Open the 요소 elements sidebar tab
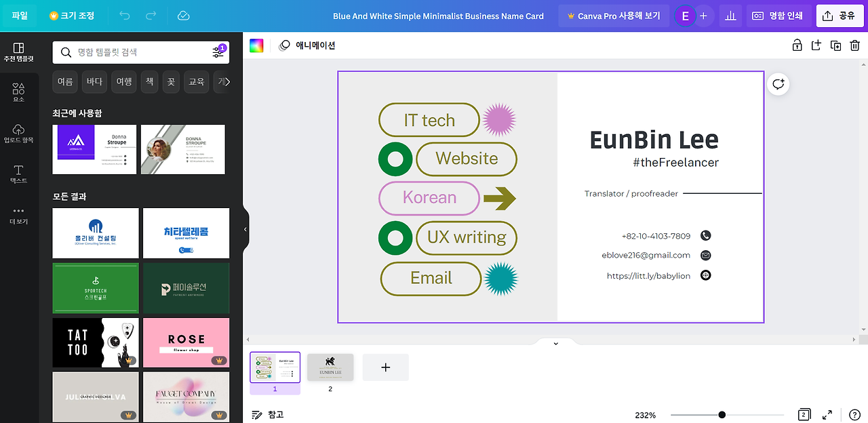868x423 pixels. (x=19, y=93)
